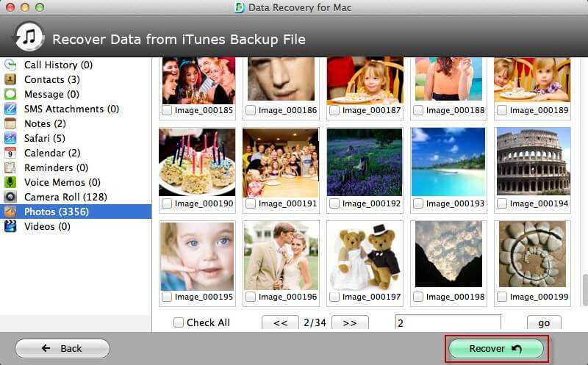
Task: Tick the Image_000190 checkbox
Action: coord(167,203)
